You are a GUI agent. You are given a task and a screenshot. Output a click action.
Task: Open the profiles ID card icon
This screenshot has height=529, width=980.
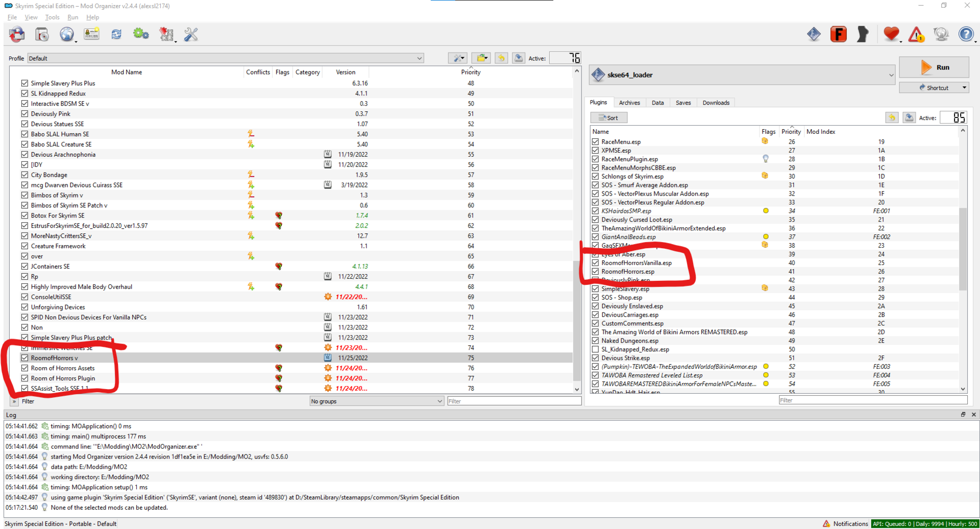point(92,35)
